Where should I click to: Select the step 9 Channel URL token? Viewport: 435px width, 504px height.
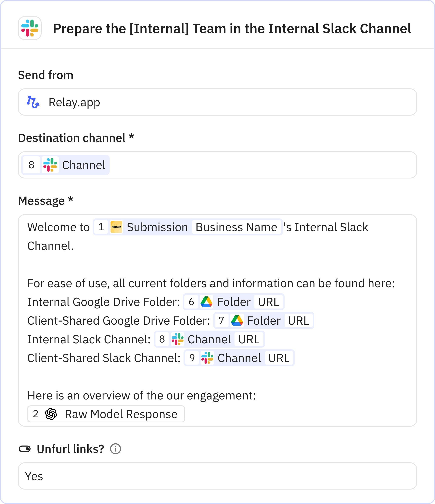point(239,358)
